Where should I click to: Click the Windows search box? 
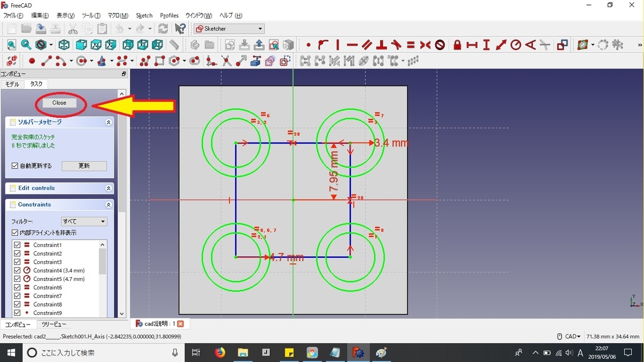103,352
